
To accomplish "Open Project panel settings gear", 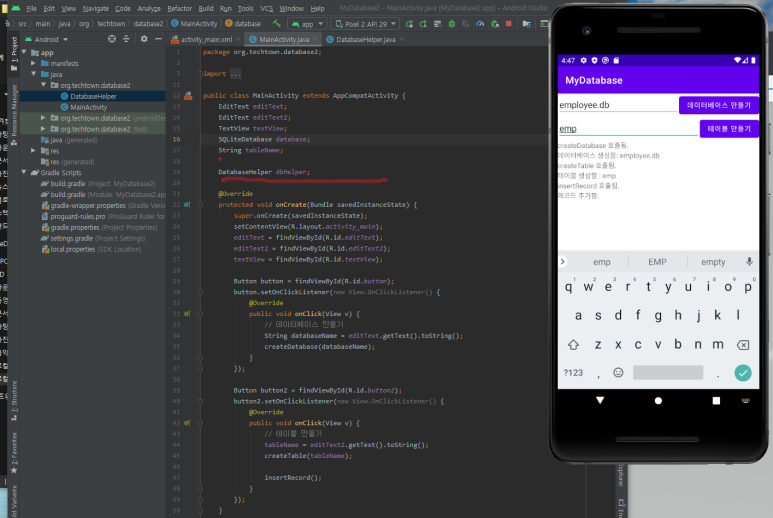I will coord(144,39).
